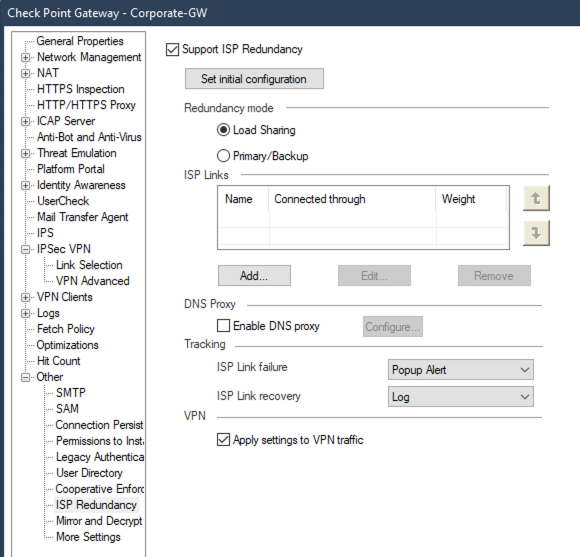Select Hit Count in tree
Image resolution: width=580 pixels, height=557 pixels.
click(58, 361)
